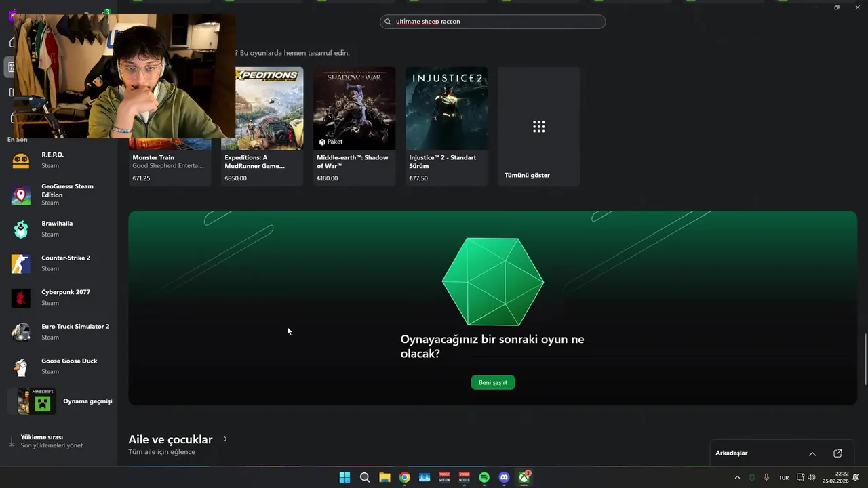Image resolution: width=868 pixels, height=488 pixels.
Task: Click the Xbox app taskbar icon
Action: (x=524, y=477)
